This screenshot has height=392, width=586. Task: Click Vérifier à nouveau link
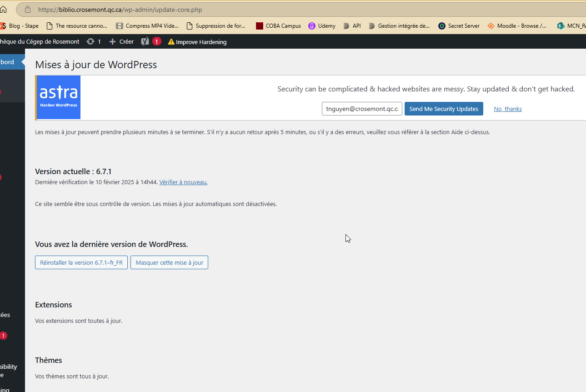[183, 182]
